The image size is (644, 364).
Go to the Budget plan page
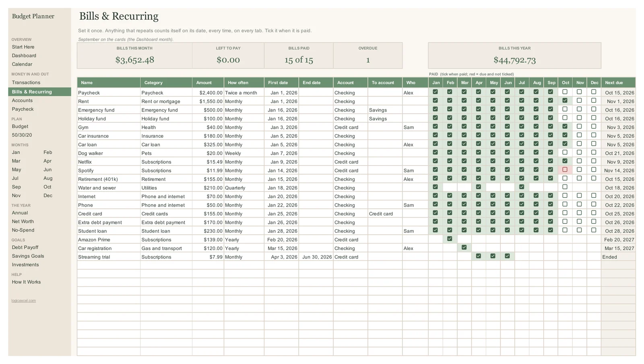(20, 126)
